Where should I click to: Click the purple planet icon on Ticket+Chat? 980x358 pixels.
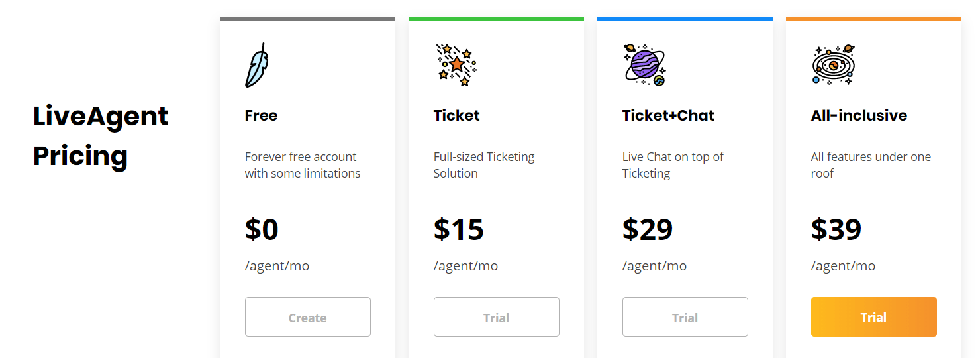645,65
